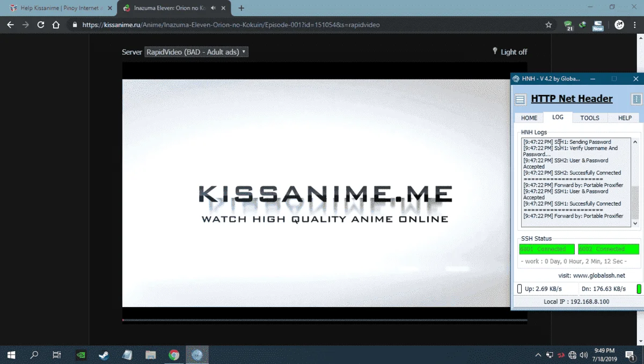Screen dimensions: 644x364
Task: Click the 6002 Connected status box
Action: (609, 249)
